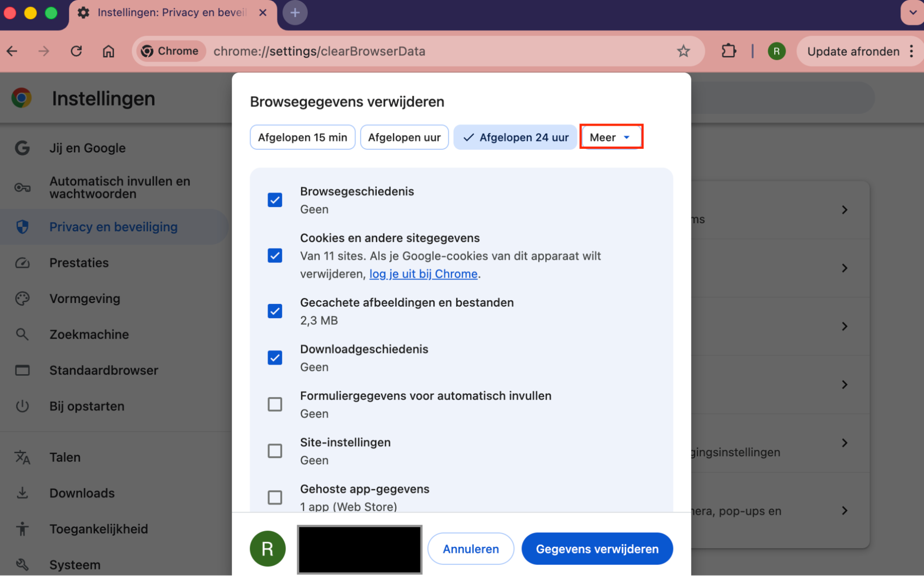Open the three-dot Chrome menu
Screen dimensions: 924x576
pos(912,51)
